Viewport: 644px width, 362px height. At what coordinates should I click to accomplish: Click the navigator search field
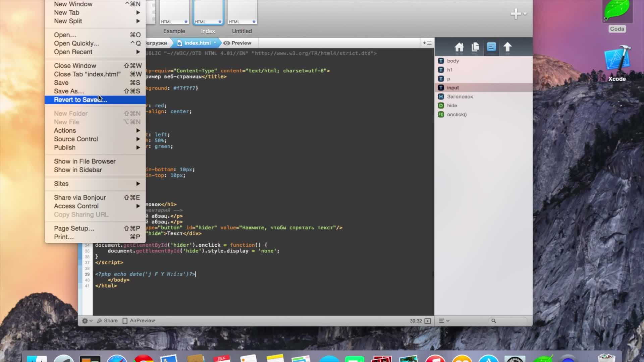[508, 321]
